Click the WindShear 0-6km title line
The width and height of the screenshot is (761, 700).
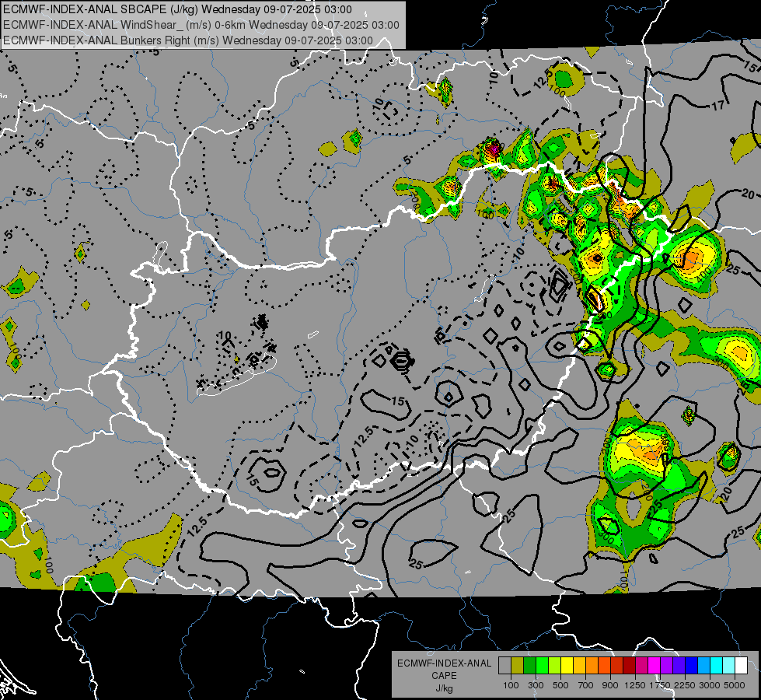click(x=201, y=25)
